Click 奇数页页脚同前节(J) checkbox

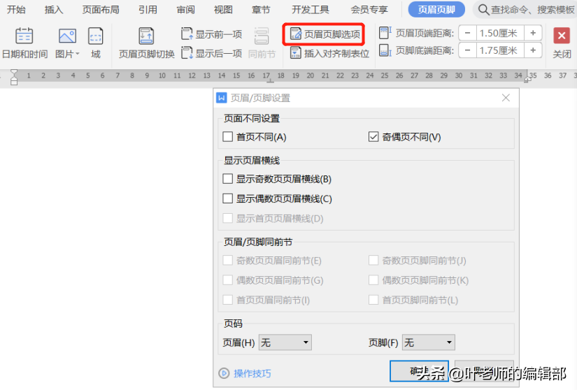tap(373, 261)
